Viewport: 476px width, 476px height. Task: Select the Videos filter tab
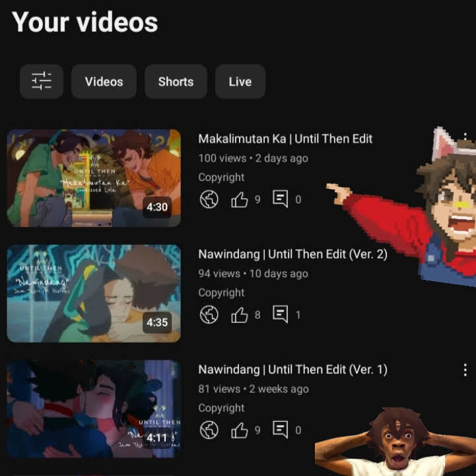coord(104,82)
